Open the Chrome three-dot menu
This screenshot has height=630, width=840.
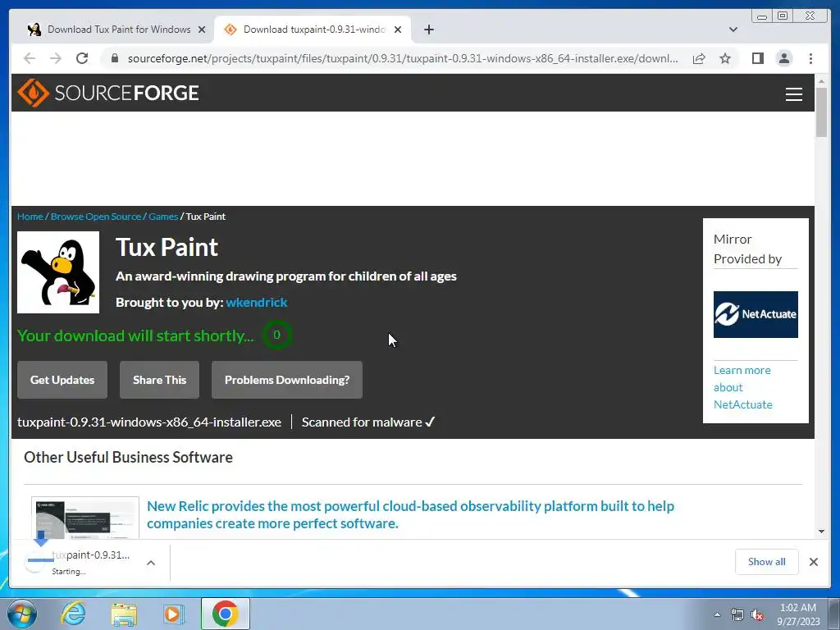(x=810, y=58)
